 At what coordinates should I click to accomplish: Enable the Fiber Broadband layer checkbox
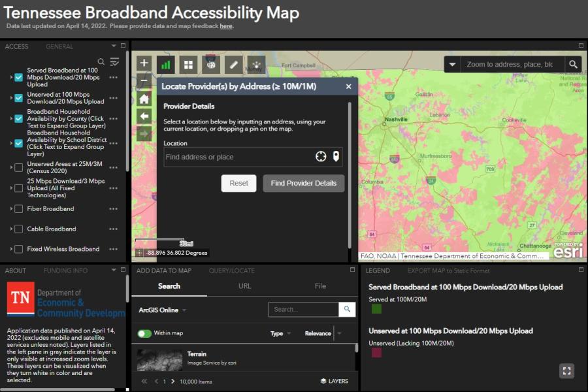[19, 209]
